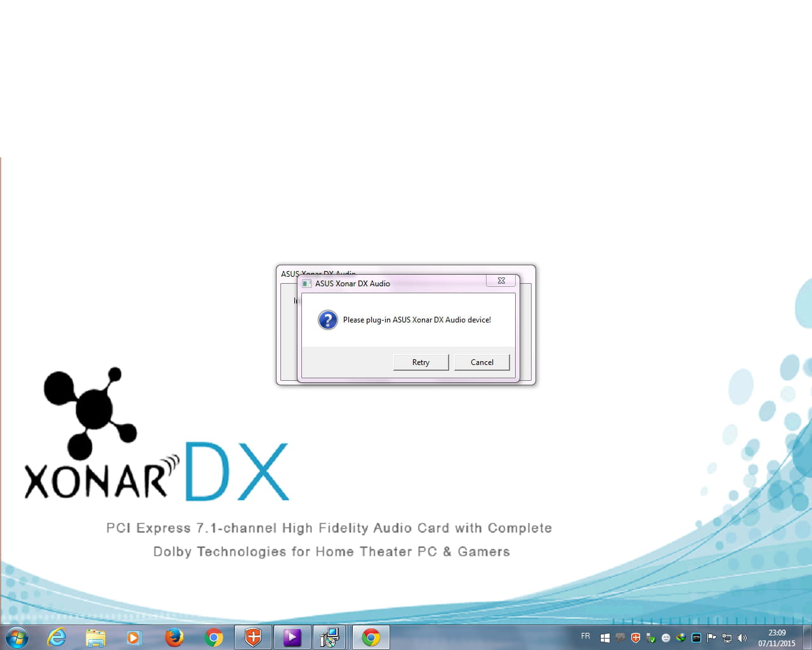Click the black square blue-bordered tray icon

point(697,638)
